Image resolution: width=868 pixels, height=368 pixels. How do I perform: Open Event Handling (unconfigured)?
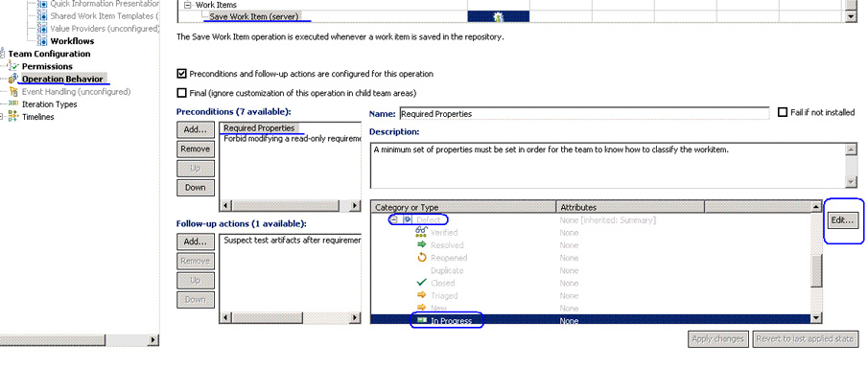(76, 92)
